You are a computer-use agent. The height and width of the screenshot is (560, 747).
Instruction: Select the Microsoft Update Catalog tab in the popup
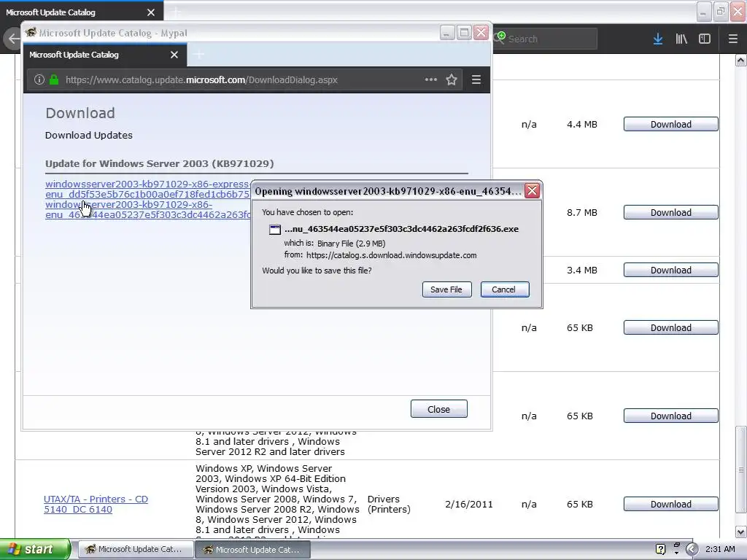pos(105,55)
